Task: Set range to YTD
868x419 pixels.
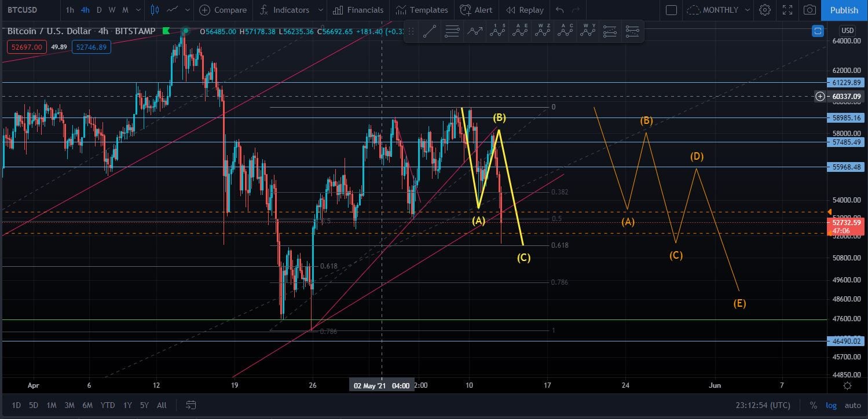Action: 107,405
